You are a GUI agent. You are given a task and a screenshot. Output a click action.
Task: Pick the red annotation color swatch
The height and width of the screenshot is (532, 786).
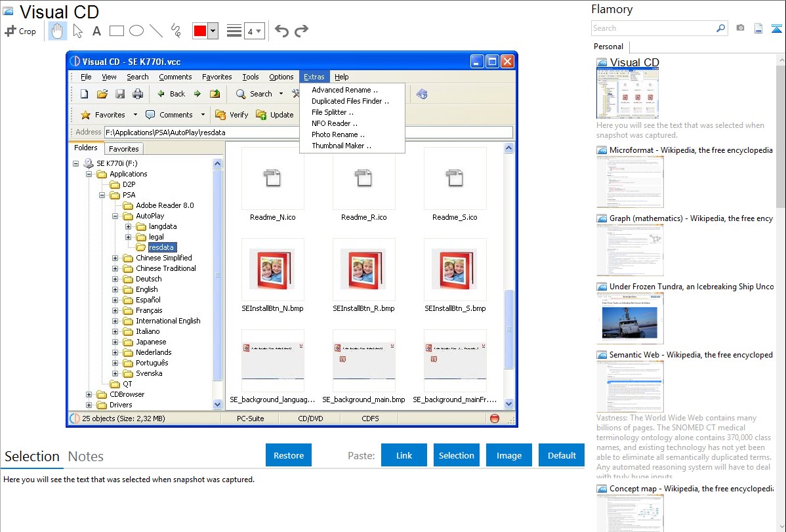pos(200,31)
